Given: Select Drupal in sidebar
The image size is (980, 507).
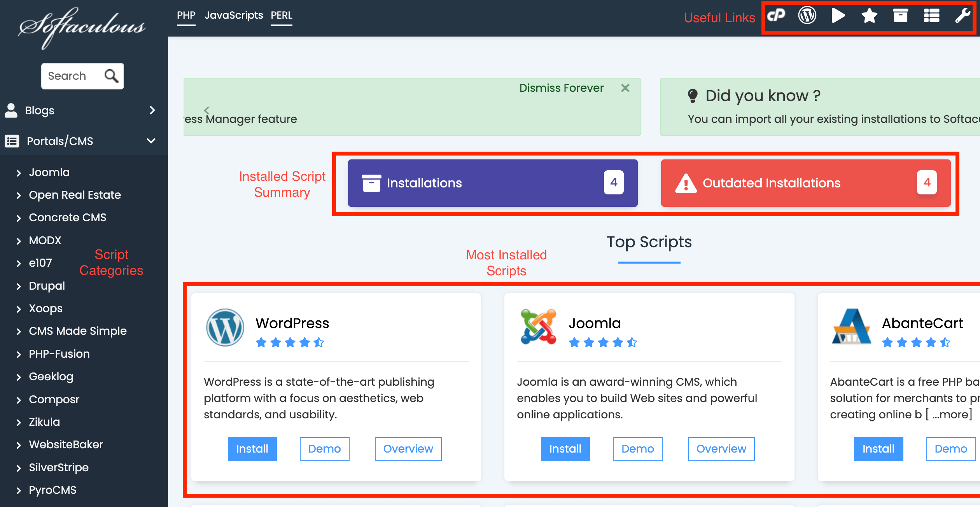Looking at the screenshot, I should point(47,286).
